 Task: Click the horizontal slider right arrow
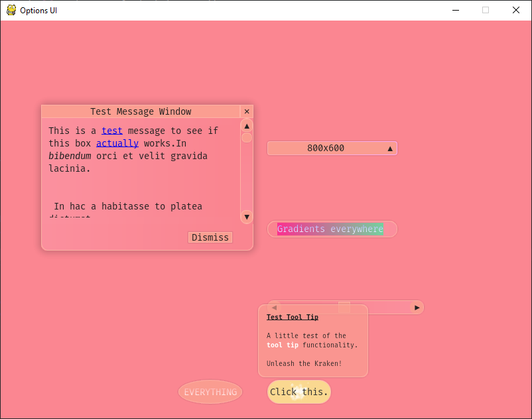click(x=417, y=308)
